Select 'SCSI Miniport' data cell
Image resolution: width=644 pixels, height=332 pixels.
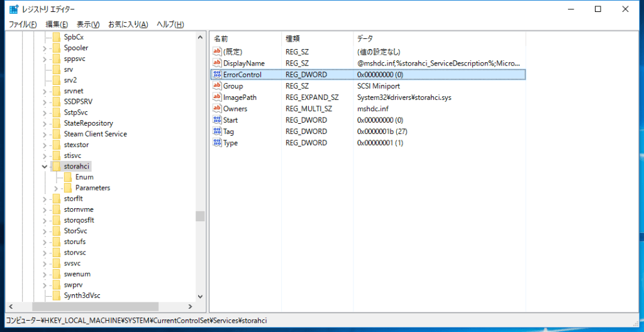click(x=377, y=86)
